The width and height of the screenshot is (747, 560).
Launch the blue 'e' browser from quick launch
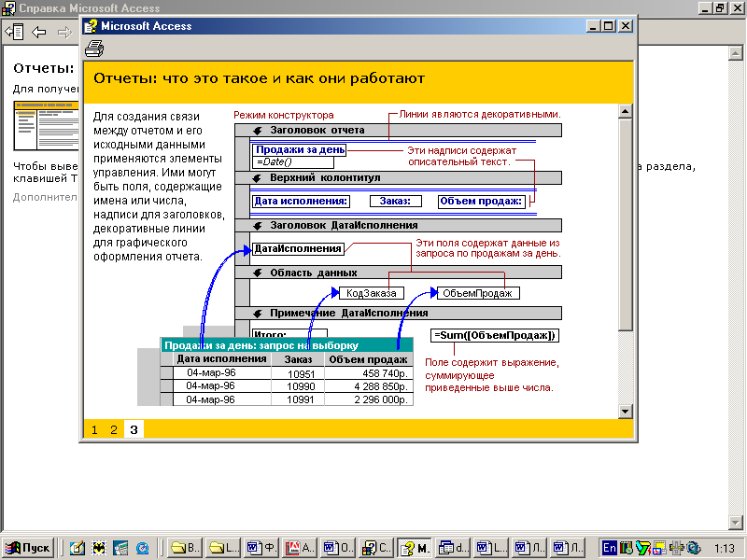click(x=142, y=548)
